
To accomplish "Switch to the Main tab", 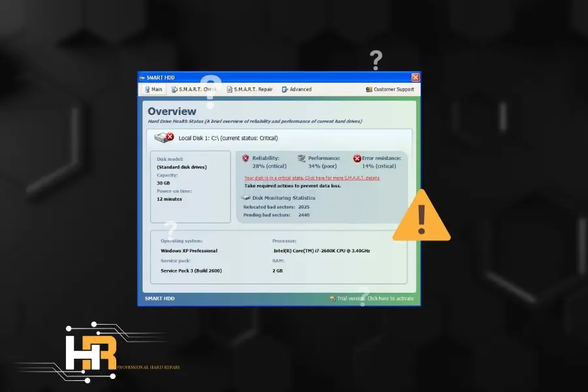I will tap(154, 90).
